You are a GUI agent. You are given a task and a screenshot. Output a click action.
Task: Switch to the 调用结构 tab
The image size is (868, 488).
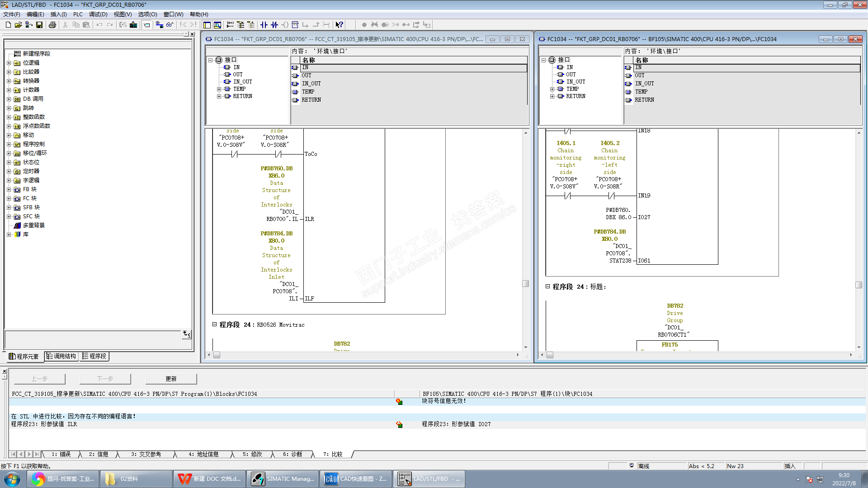61,356
